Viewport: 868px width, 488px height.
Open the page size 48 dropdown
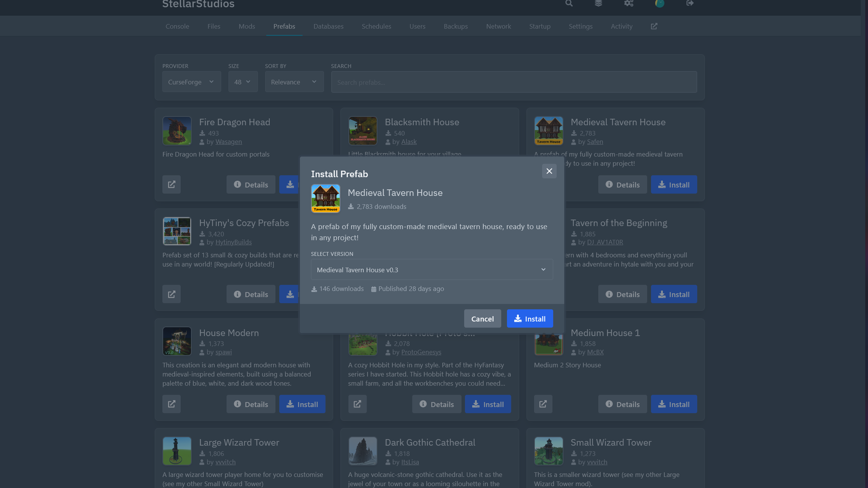243,82
